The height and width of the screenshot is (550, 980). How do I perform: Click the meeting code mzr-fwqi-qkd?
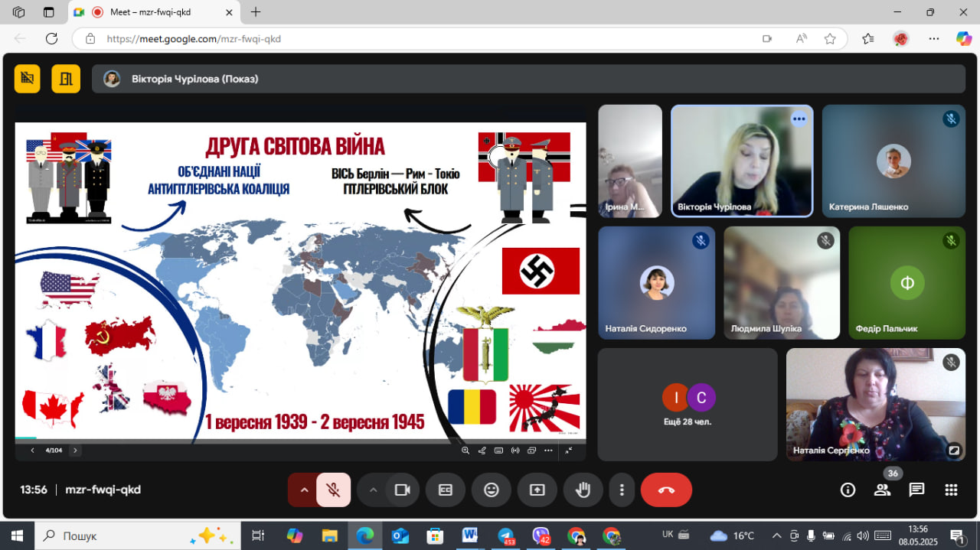[103, 490]
